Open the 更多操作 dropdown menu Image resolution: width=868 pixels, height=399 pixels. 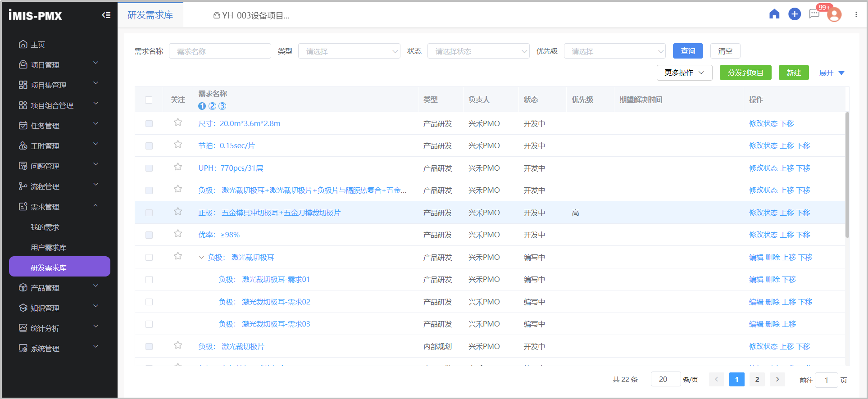tap(684, 73)
